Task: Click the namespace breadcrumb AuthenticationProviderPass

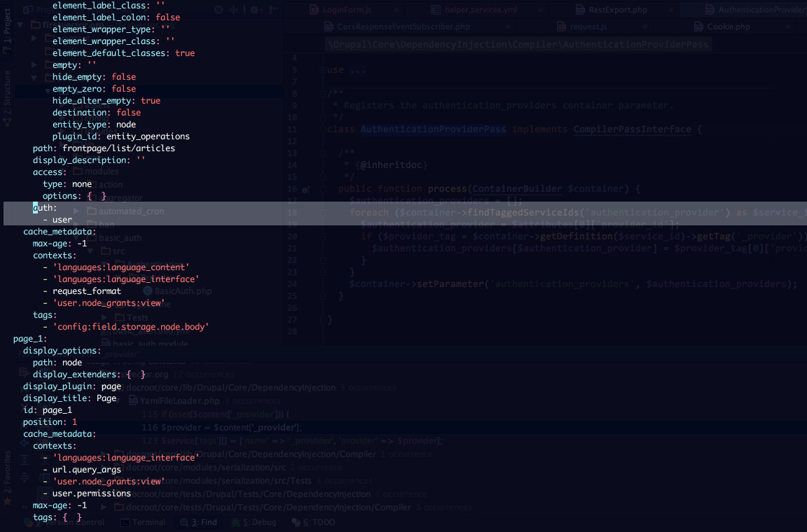Action: pos(635,45)
